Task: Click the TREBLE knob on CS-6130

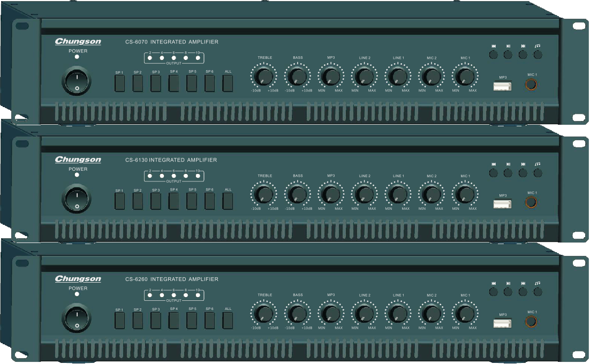Action: coord(264,194)
